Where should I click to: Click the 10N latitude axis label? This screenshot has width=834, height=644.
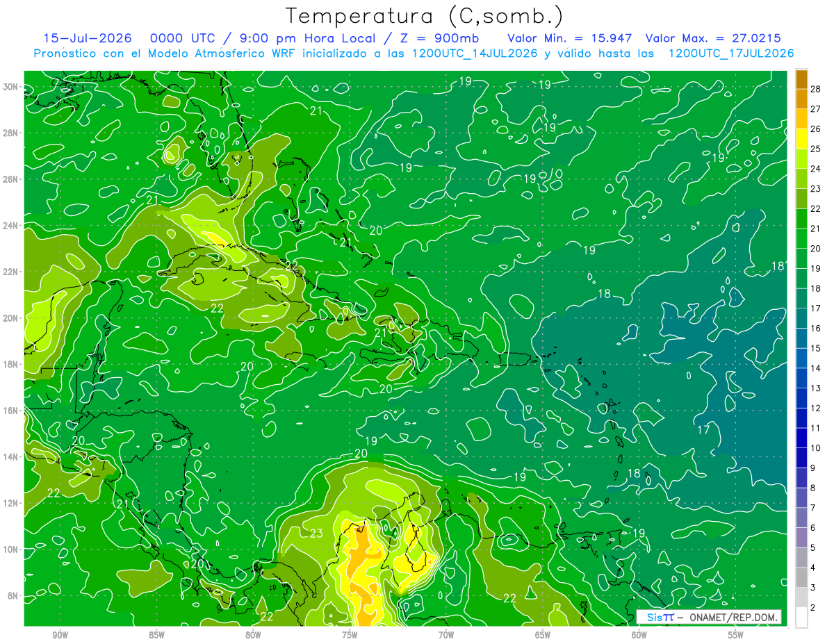(12, 549)
